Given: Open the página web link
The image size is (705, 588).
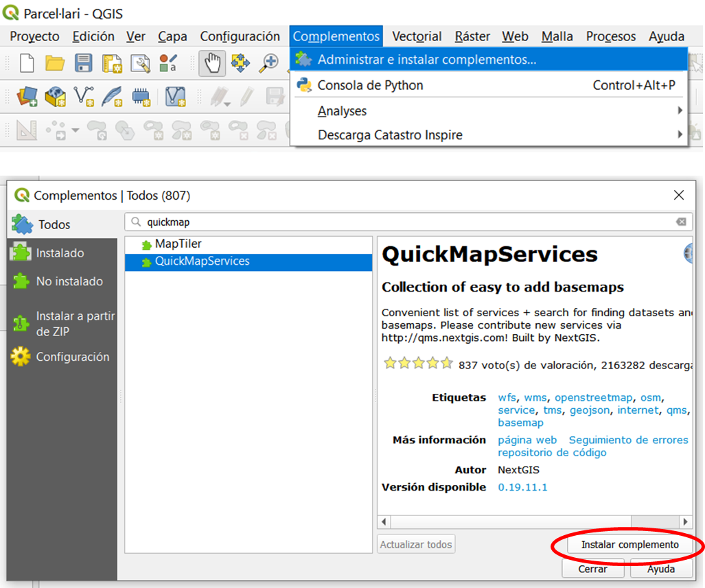Looking at the screenshot, I should 527,440.
